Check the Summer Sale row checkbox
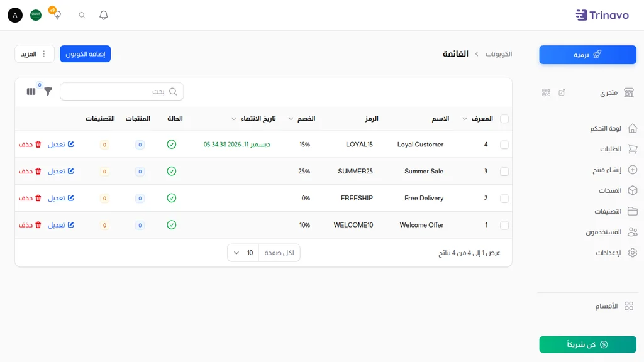This screenshot has height=362, width=644. tap(504, 172)
